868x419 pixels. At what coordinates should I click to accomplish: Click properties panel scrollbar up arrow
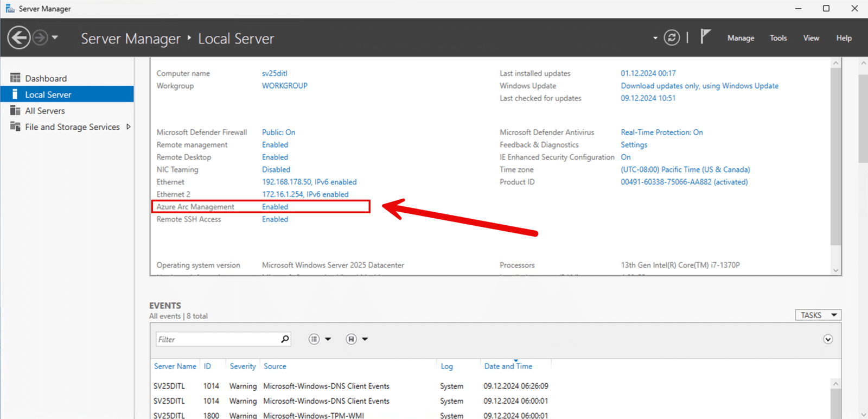click(x=836, y=63)
